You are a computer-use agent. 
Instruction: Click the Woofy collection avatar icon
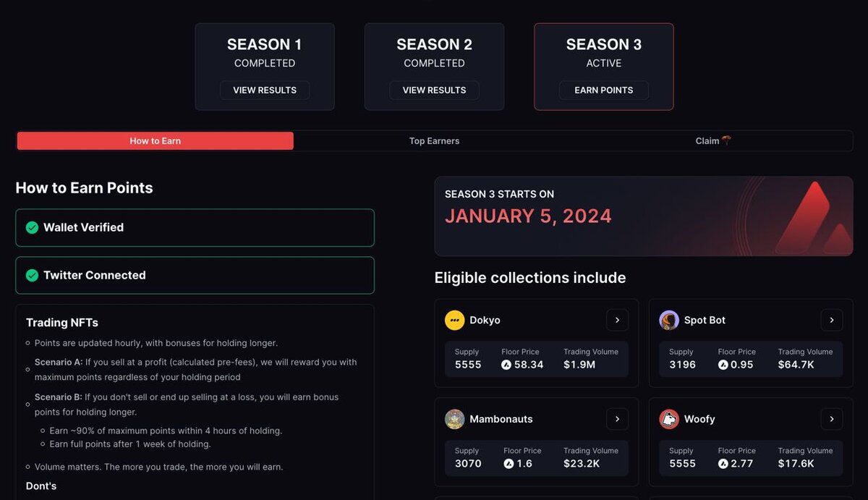point(669,419)
